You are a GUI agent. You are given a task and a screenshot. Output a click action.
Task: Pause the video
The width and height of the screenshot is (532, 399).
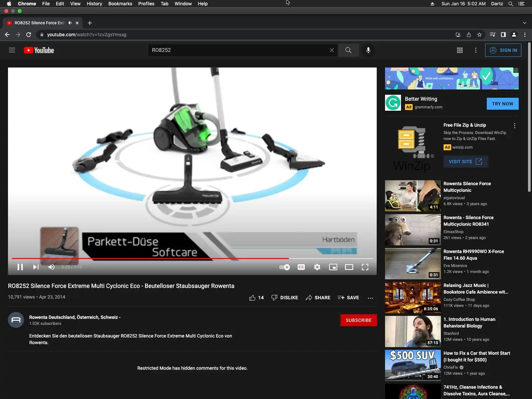(20, 267)
